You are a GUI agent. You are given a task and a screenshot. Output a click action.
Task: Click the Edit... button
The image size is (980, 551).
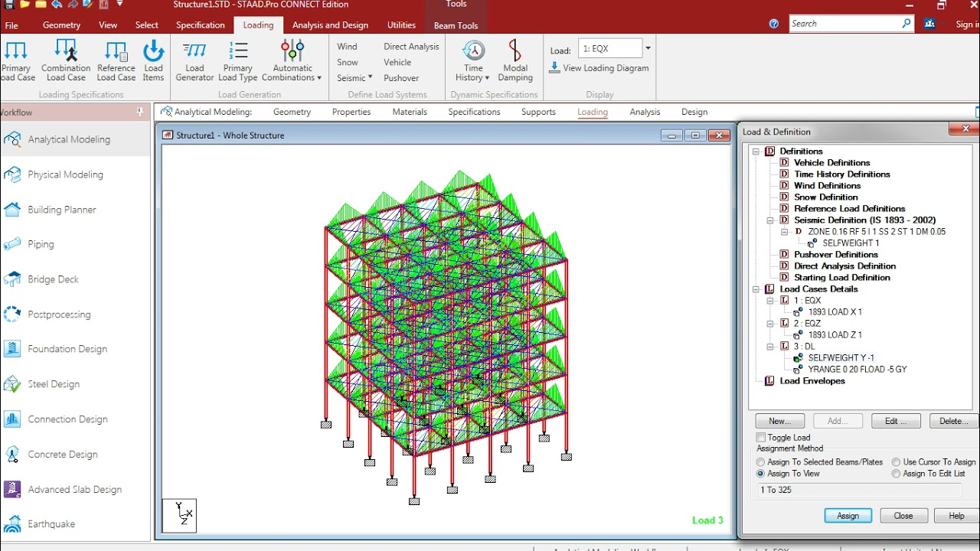point(896,421)
